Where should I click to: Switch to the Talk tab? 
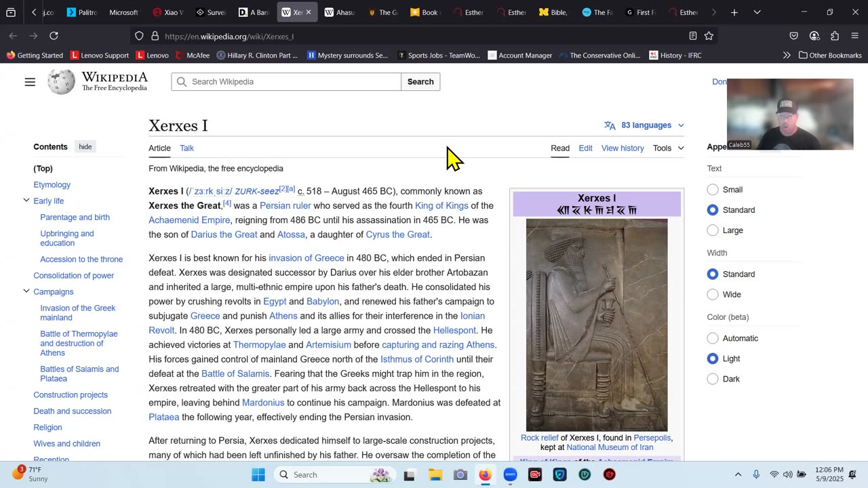(x=187, y=148)
